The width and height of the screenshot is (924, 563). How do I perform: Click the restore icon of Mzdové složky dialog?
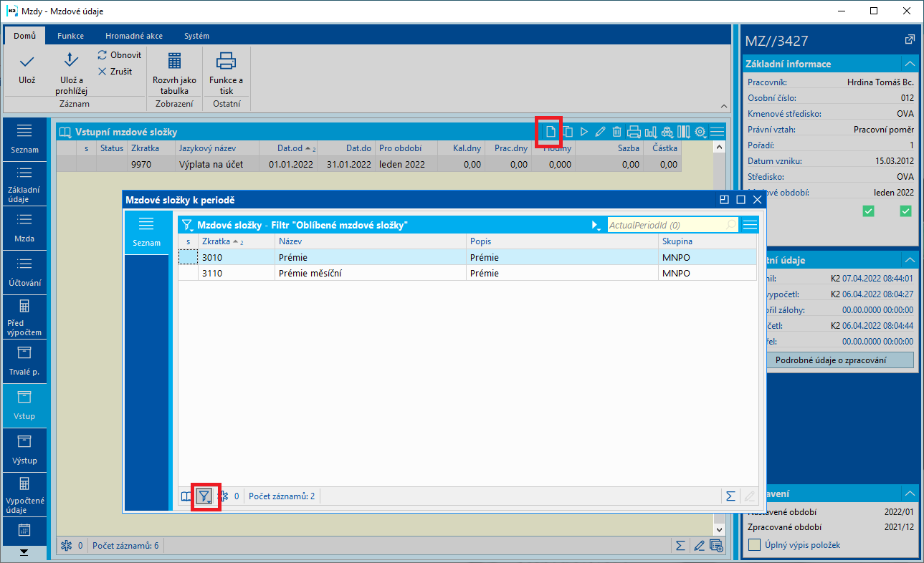(x=725, y=201)
